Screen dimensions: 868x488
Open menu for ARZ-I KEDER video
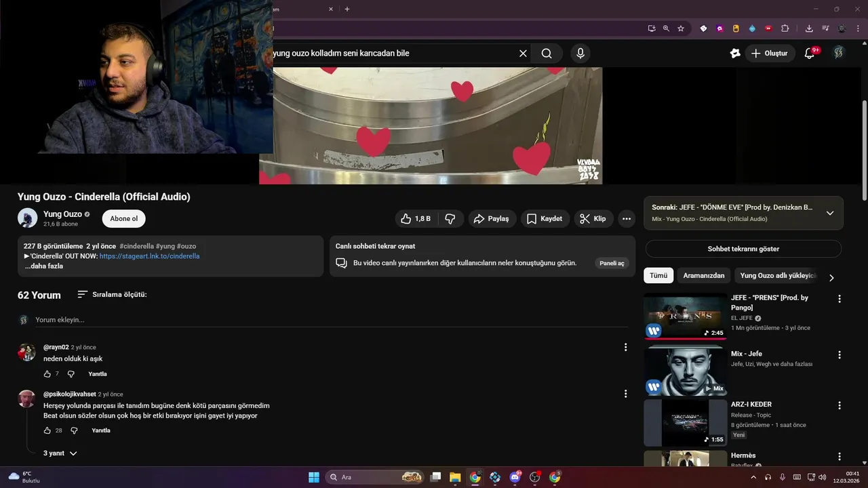click(840, 405)
